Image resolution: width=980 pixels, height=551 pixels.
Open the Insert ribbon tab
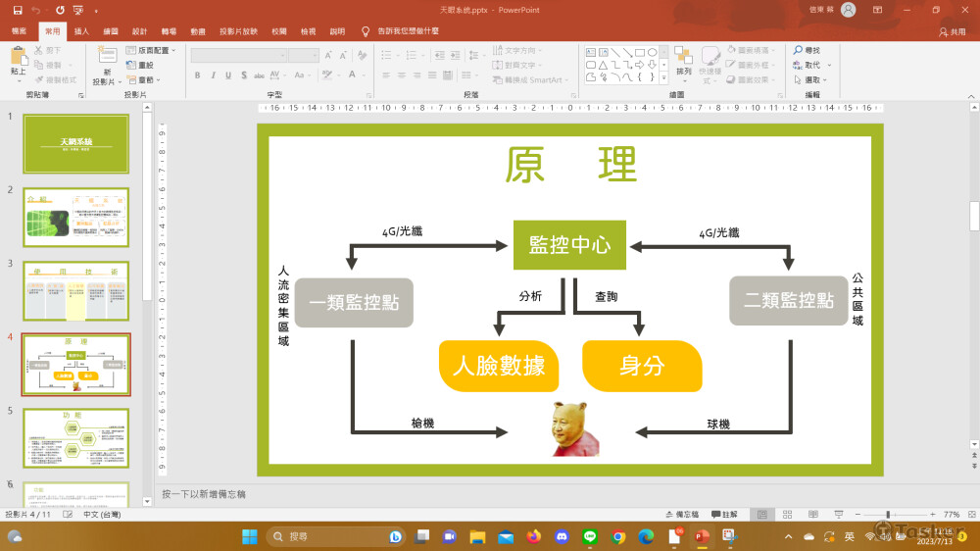81,31
